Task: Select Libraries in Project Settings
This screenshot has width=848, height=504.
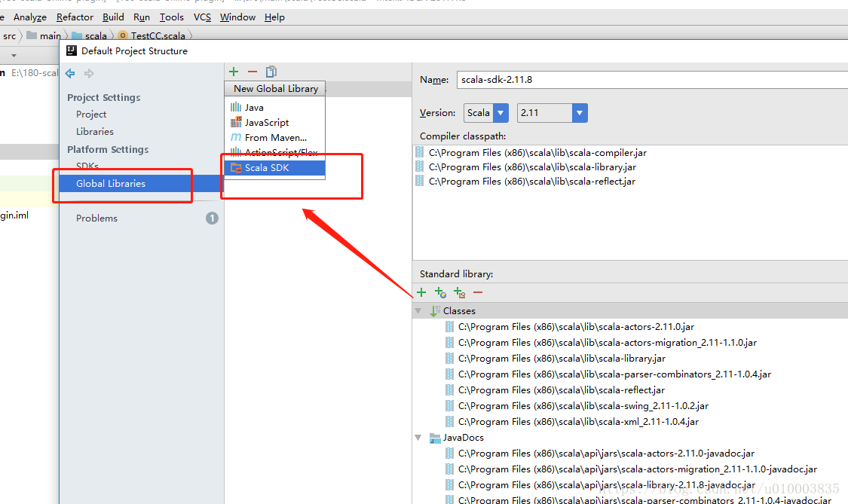Action: (95, 131)
